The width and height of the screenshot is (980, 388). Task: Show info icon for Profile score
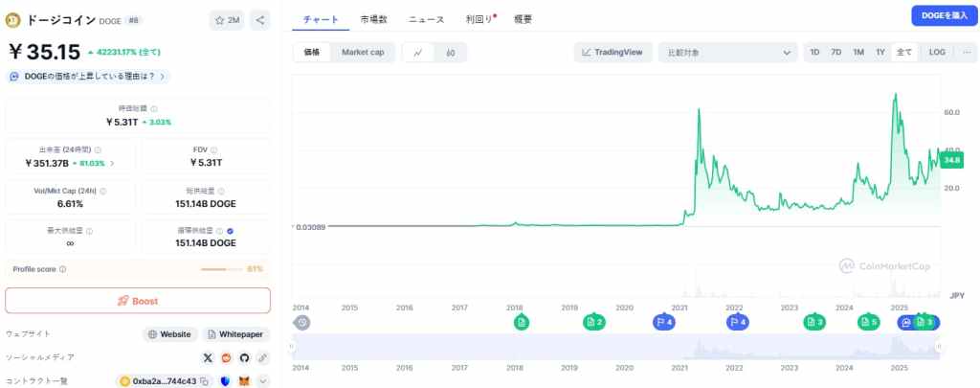62,269
